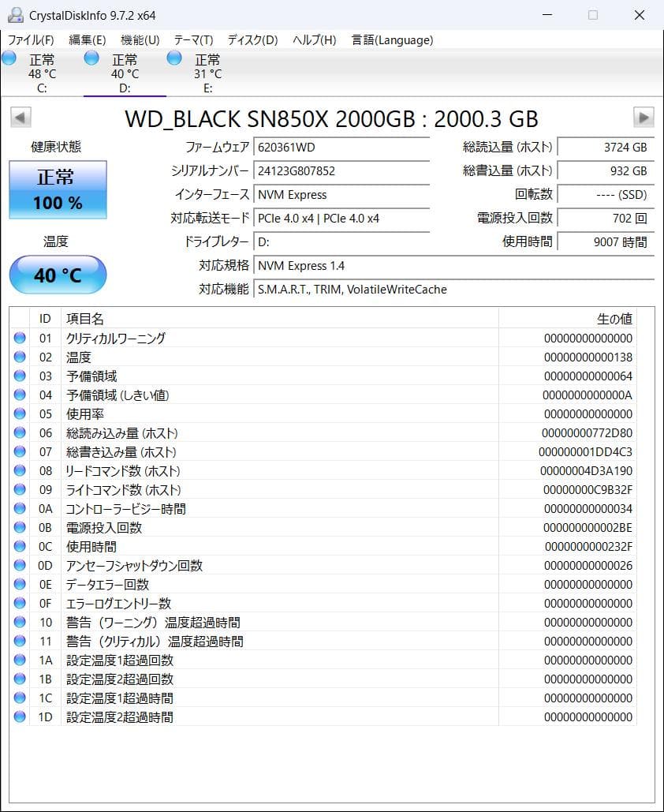Click the ファームウェア field 620361WD
The width and height of the screenshot is (664, 812).
[341, 148]
